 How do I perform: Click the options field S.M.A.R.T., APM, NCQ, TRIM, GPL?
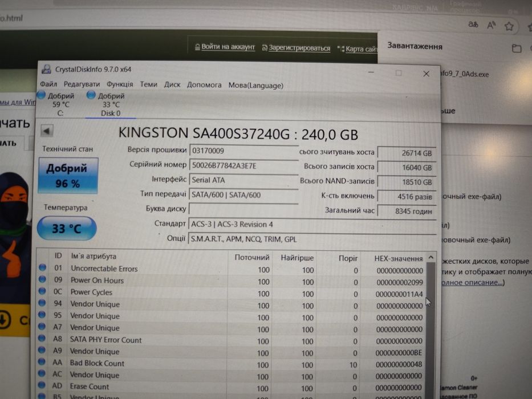(312, 239)
